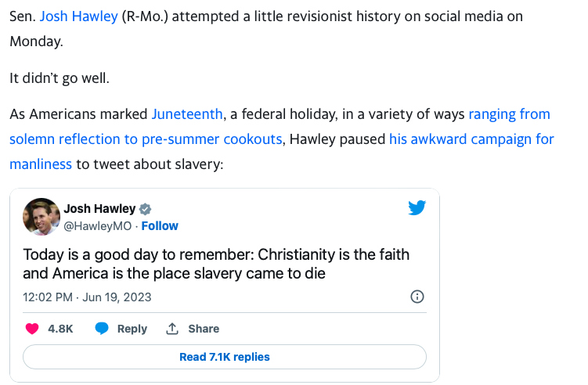Image resolution: width=588 pixels, height=385 pixels.
Task: Open the Juneteenth article link
Action: [x=188, y=114]
